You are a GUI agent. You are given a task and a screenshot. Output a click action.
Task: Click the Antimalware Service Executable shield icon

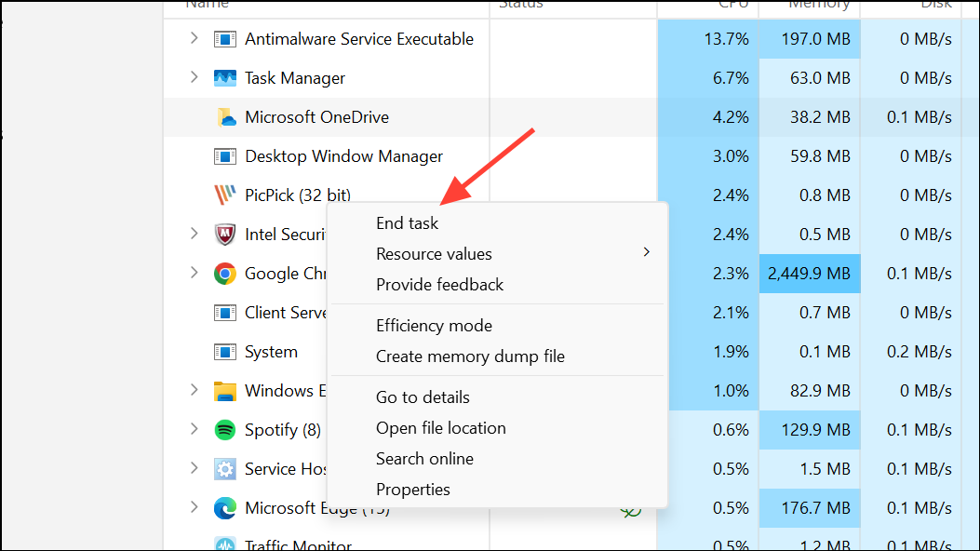224,39
